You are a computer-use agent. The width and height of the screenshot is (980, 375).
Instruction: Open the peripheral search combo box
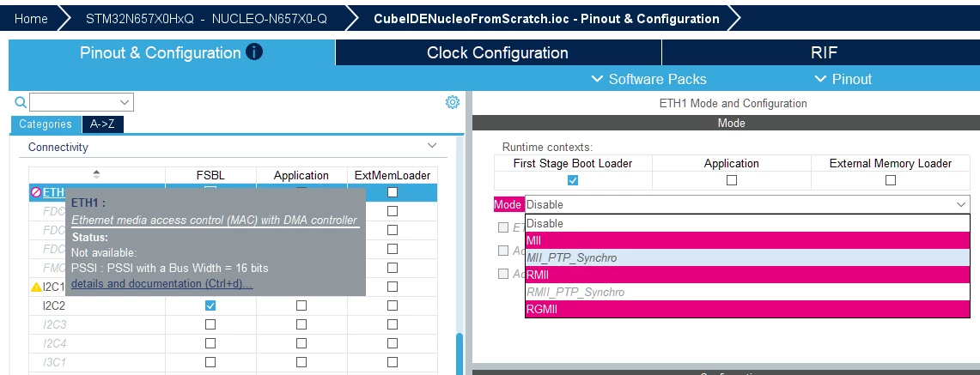point(82,102)
